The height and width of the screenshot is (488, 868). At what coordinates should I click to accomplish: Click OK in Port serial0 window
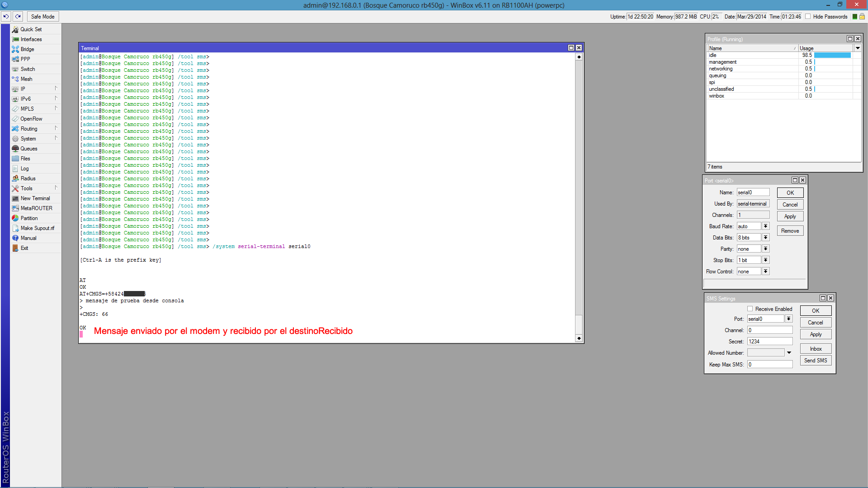[x=790, y=193]
